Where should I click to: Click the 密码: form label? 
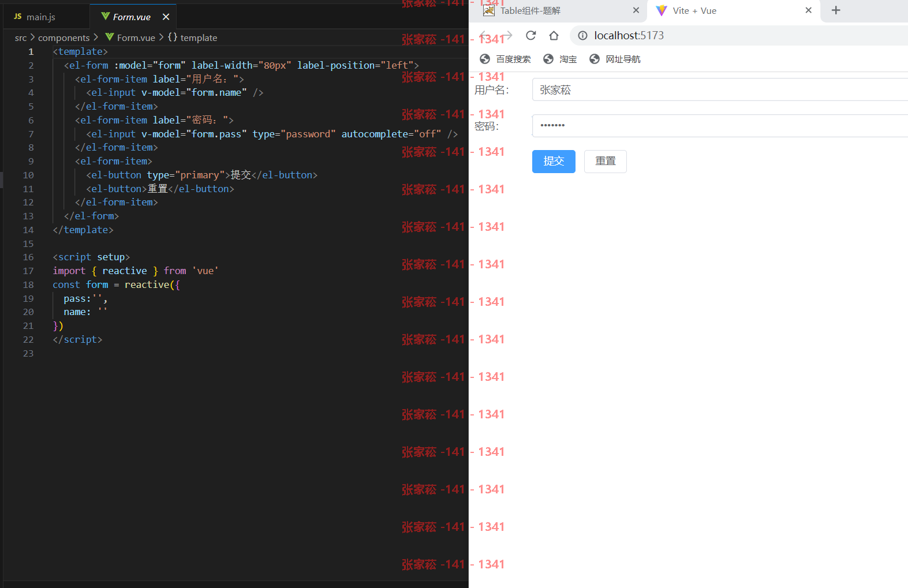tap(486, 125)
